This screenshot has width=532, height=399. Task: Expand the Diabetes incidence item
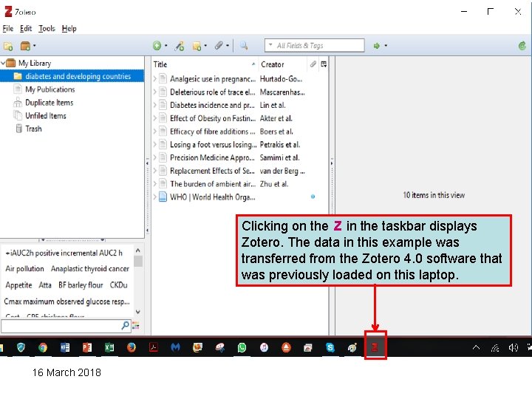(154, 105)
